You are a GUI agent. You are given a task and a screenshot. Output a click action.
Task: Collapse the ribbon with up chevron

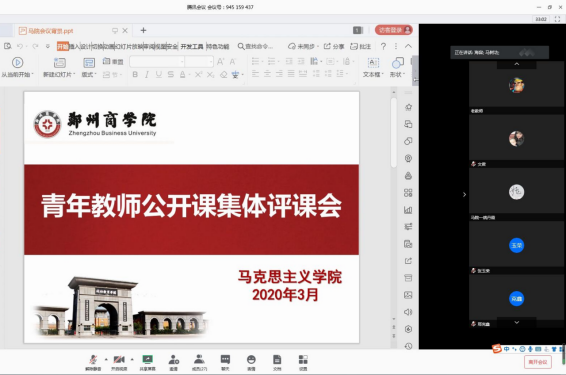408,46
